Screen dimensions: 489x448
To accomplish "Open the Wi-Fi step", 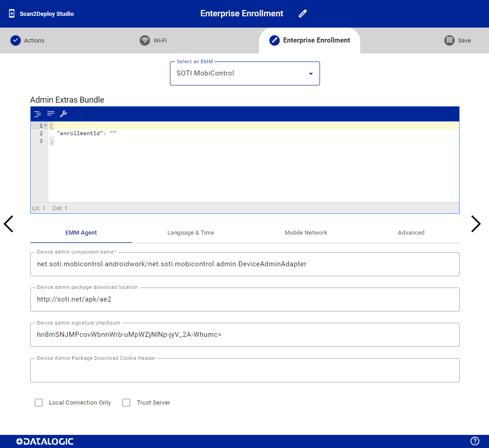I will [153, 41].
